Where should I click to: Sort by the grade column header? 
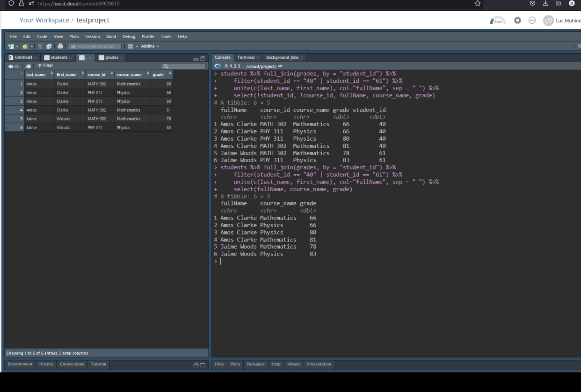pyautogui.click(x=162, y=75)
